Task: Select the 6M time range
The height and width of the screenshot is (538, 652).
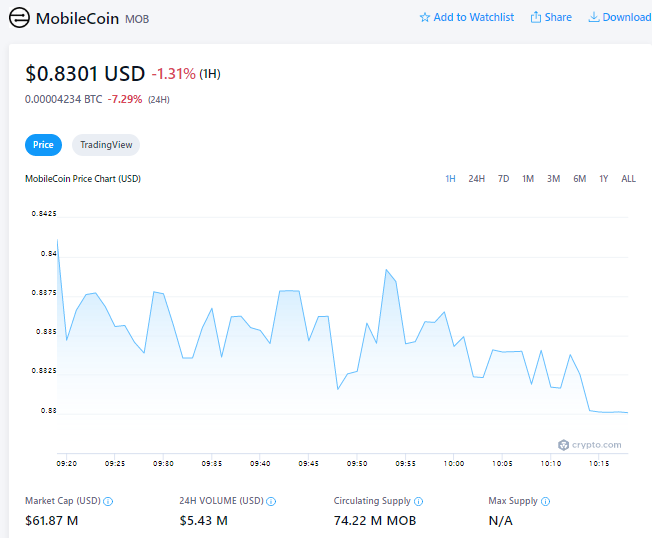Action: [x=579, y=179]
